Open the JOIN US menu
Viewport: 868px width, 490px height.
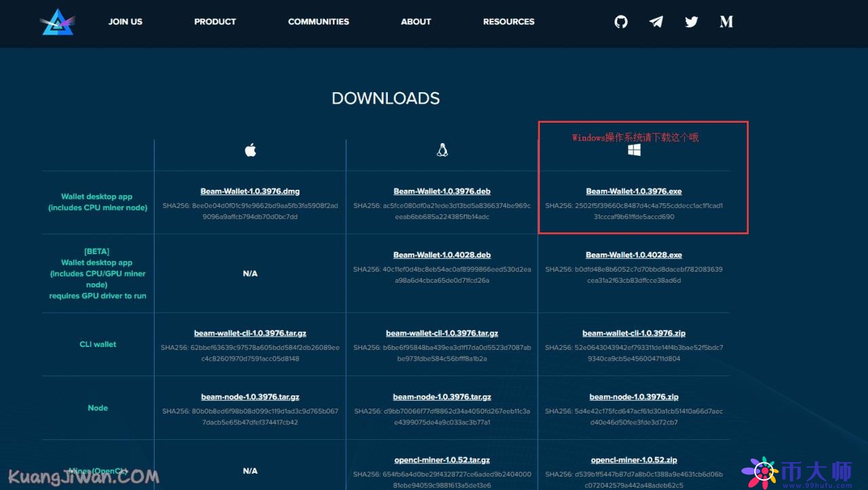tap(125, 22)
